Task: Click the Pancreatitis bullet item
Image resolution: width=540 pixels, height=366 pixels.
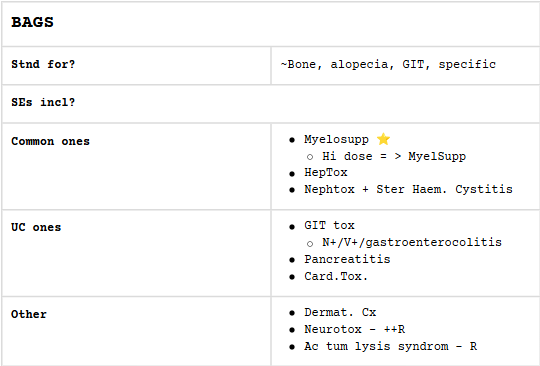Action: click(x=347, y=259)
